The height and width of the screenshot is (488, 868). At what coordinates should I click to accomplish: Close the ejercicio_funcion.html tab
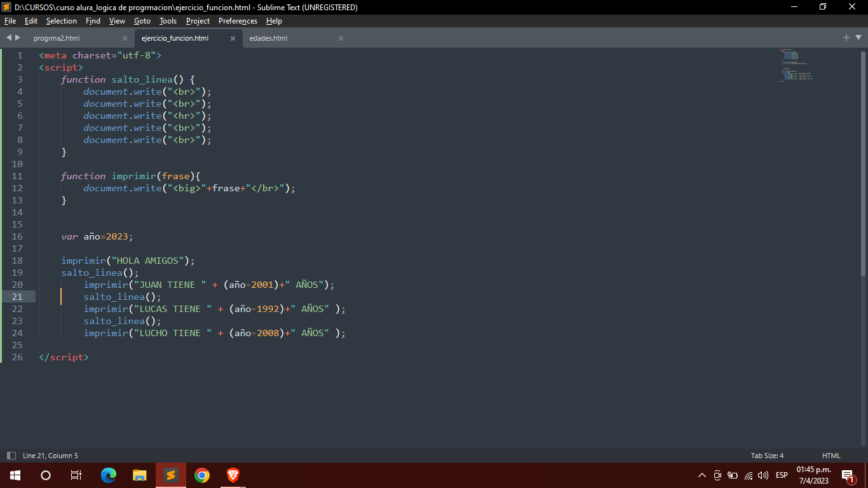click(233, 38)
